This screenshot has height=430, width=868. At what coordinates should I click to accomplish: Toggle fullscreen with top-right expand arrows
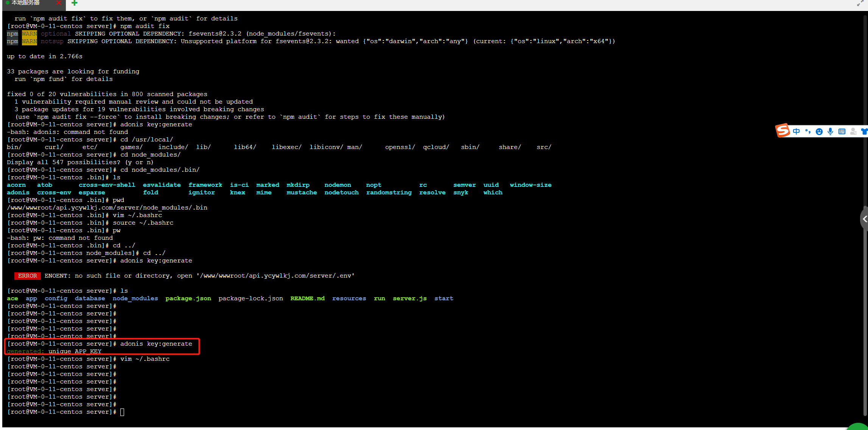tap(860, 3)
